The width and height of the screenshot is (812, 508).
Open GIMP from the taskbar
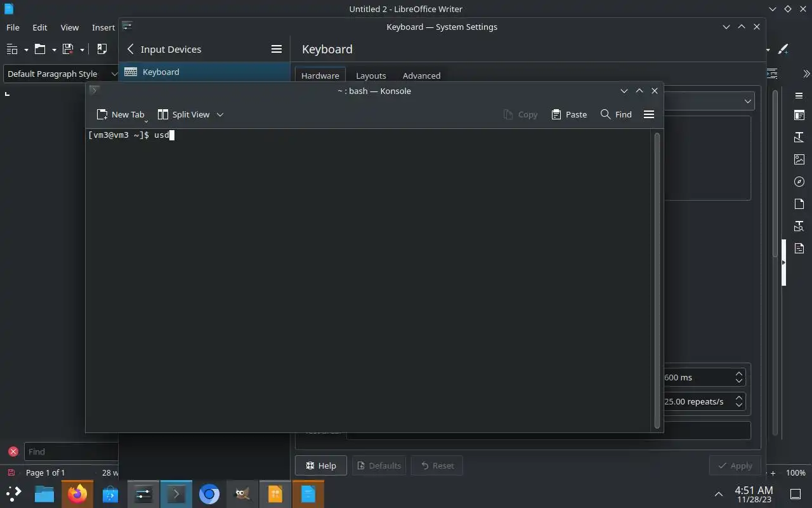242,493
